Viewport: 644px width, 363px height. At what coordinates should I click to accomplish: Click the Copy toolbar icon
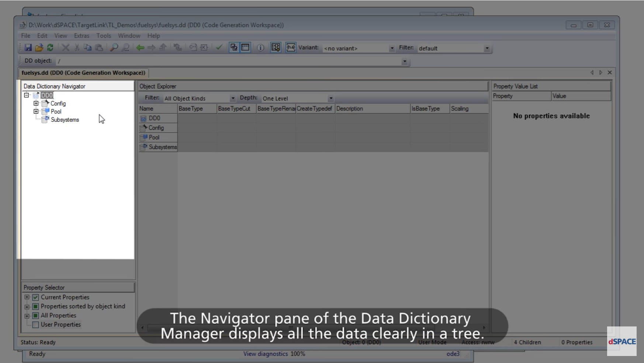pos(87,48)
